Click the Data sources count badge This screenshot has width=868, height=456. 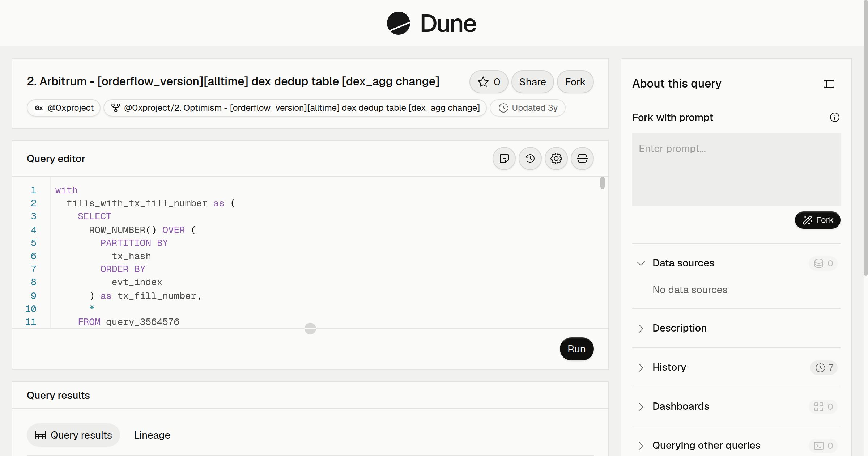823,263
